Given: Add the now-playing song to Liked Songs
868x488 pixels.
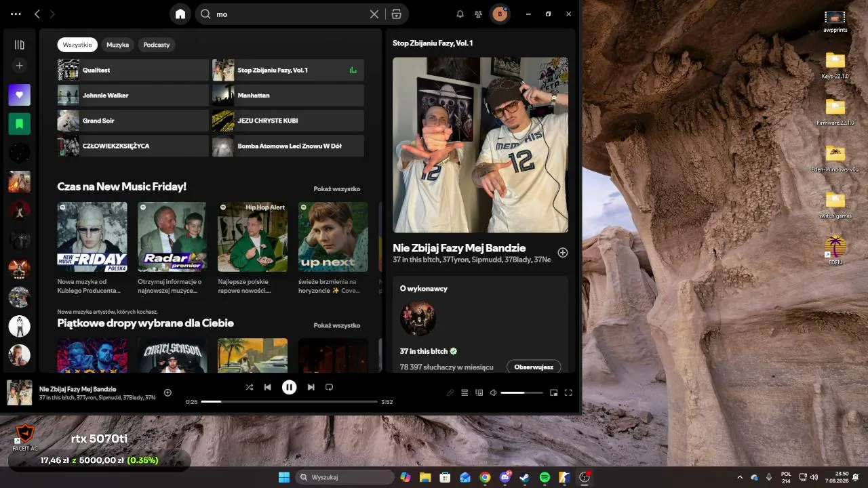Looking at the screenshot, I should 167,392.
